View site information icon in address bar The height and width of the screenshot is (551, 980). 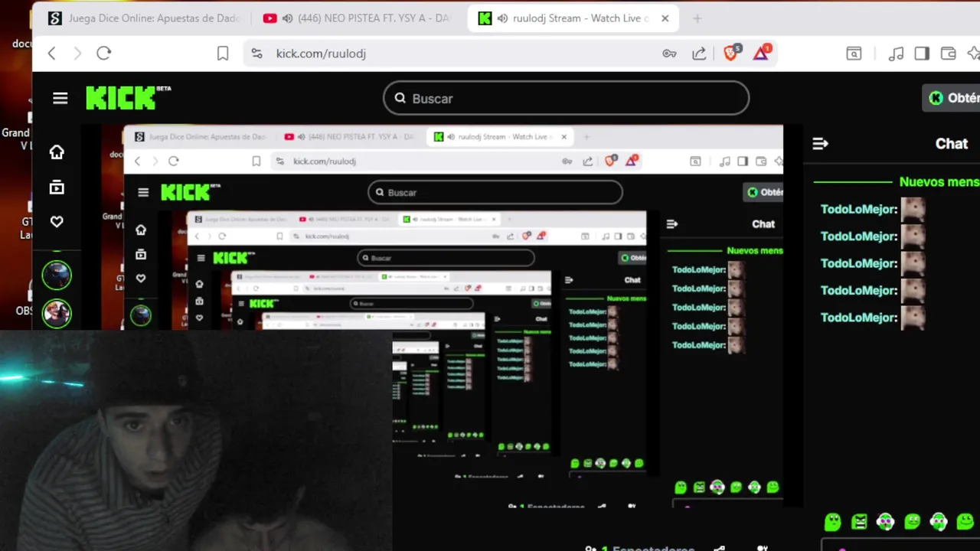click(256, 54)
